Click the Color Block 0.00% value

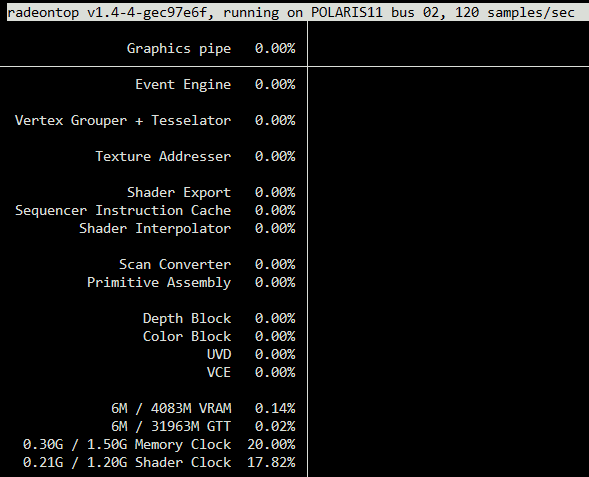[x=275, y=337]
